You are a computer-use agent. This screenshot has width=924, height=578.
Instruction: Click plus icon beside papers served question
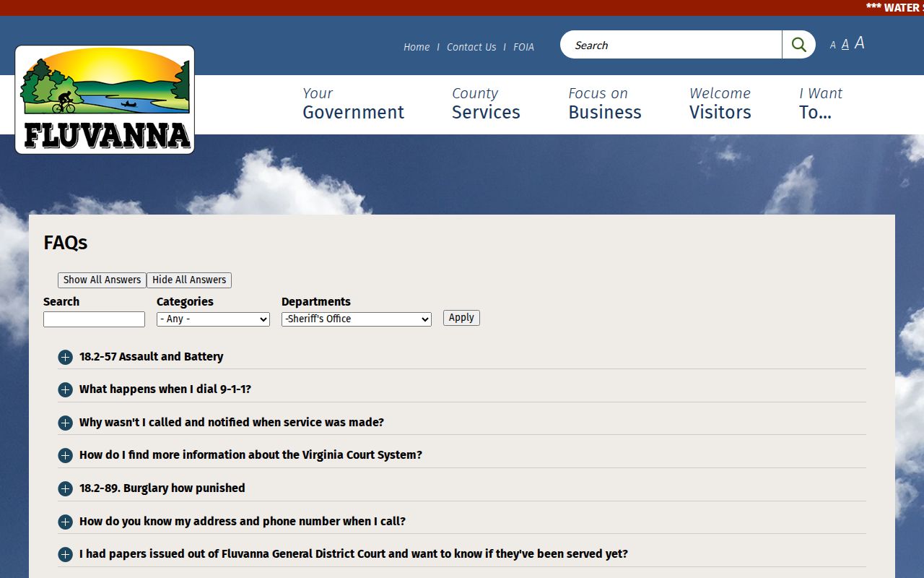[x=65, y=554]
